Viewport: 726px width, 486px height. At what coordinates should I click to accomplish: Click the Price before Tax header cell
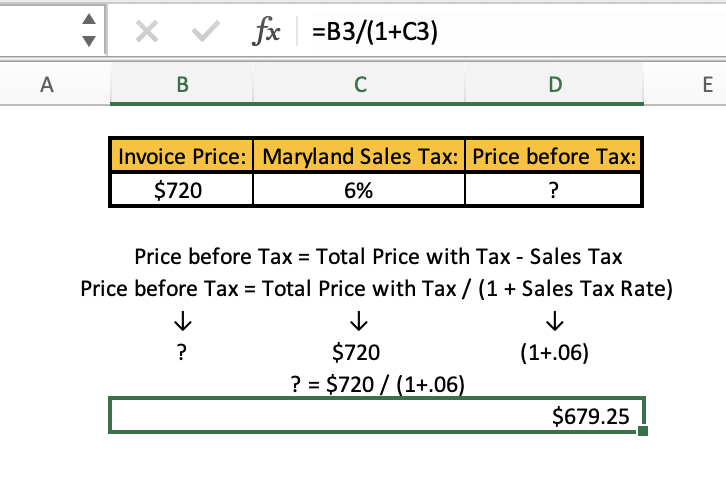click(554, 157)
